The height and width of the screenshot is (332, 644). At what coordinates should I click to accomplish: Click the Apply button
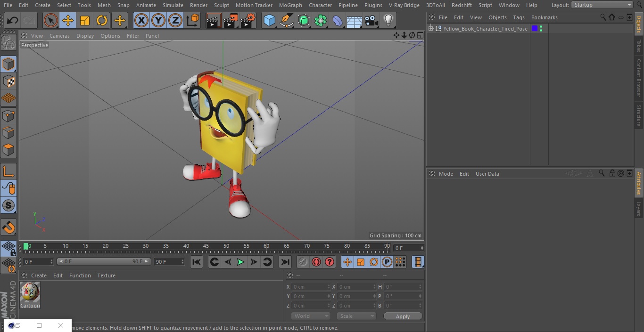[x=403, y=316]
